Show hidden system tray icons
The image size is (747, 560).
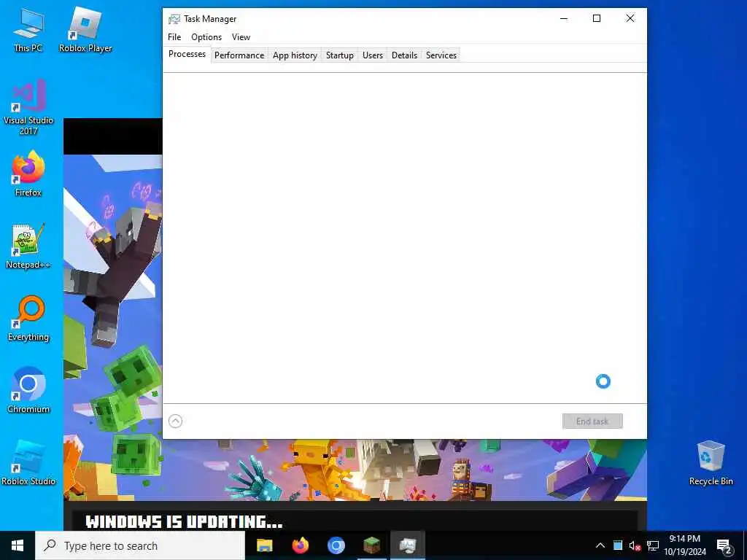(x=600, y=545)
